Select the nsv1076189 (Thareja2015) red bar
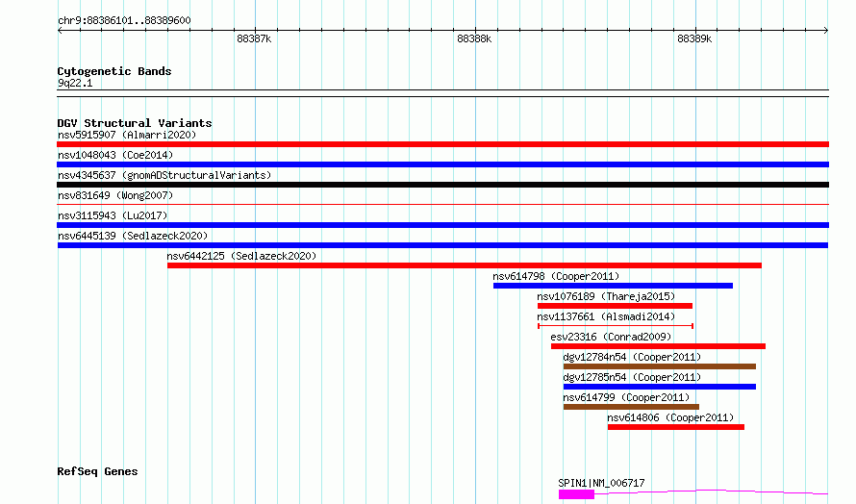Screen dimensions: 856x504 point(615,306)
